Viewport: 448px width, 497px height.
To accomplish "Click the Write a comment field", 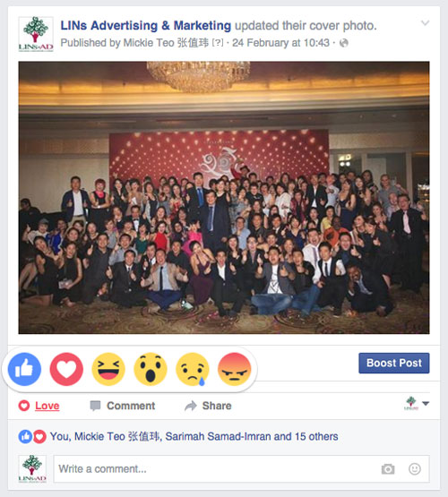I will click(x=242, y=468).
